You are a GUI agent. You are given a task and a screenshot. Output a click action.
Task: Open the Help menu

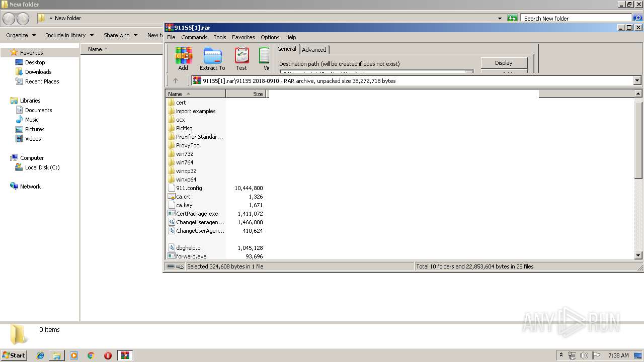pyautogui.click(x=290, y=37)
